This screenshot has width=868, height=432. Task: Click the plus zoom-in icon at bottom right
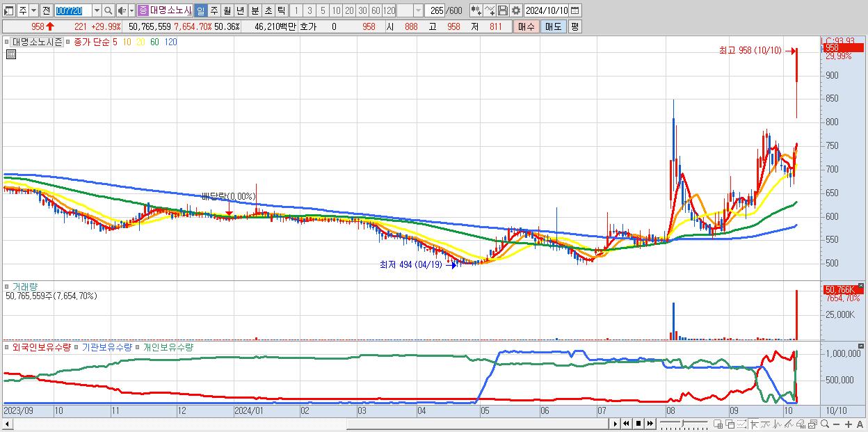click(x=848, y=424)
